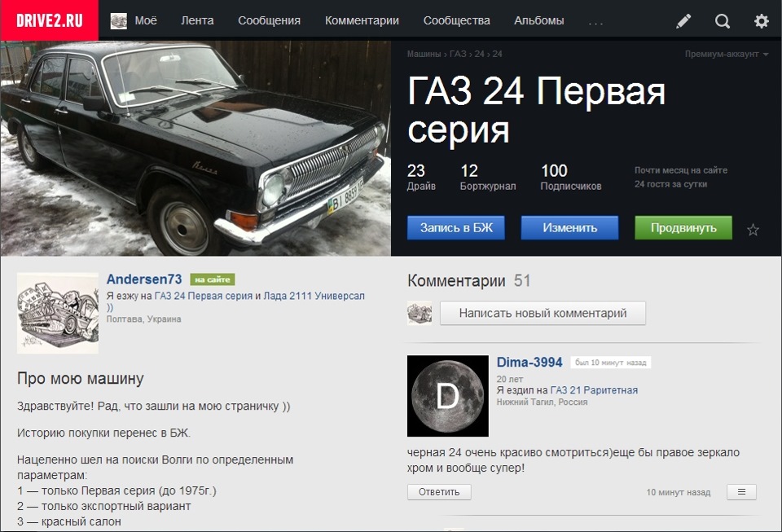Expand the Премиум-аккаунт dropdown

(726, 54)
